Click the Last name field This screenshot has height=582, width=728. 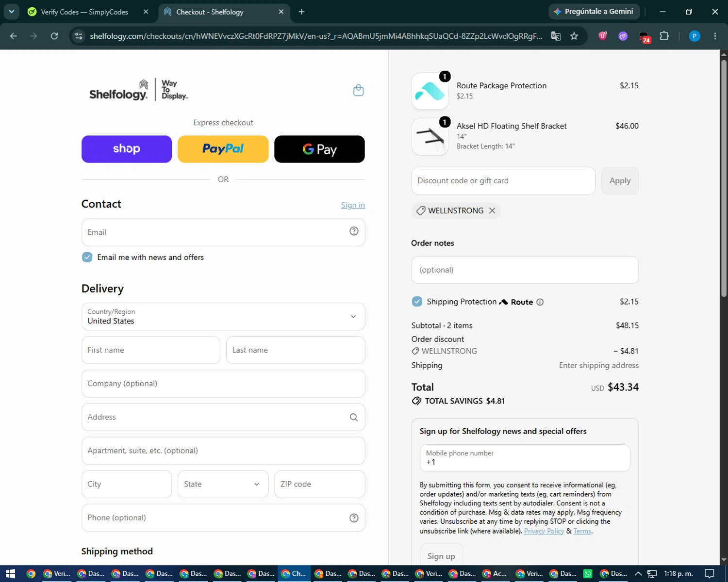tap(296, 350)
